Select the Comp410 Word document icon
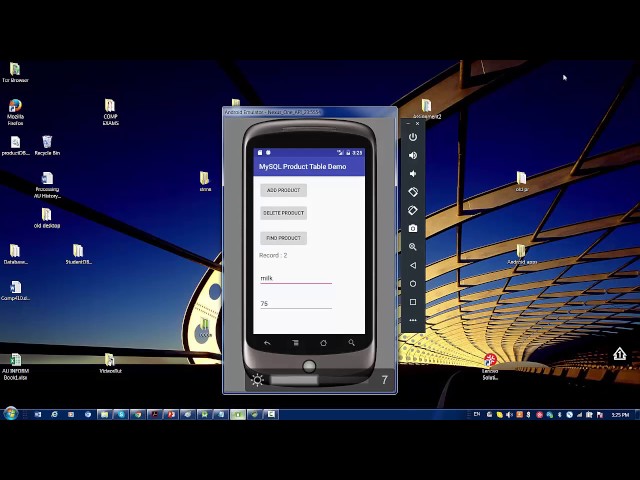640x480 pixels. [x=16, y=291]
